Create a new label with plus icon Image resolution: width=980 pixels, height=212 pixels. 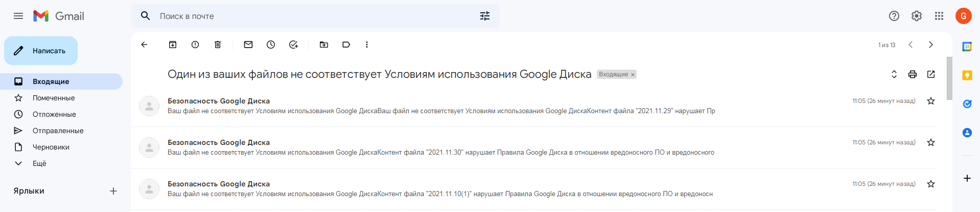(113, 191)
